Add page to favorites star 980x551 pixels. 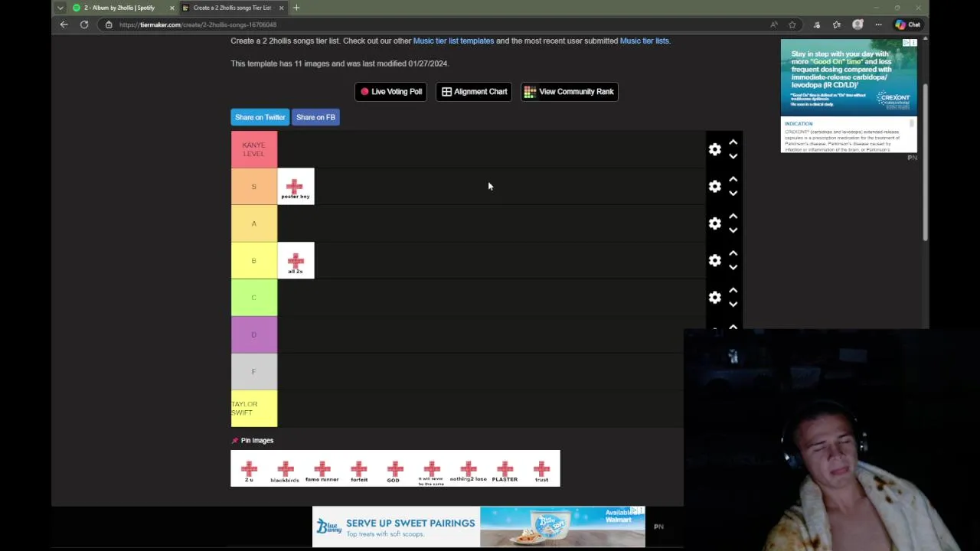tap(792, 24)
